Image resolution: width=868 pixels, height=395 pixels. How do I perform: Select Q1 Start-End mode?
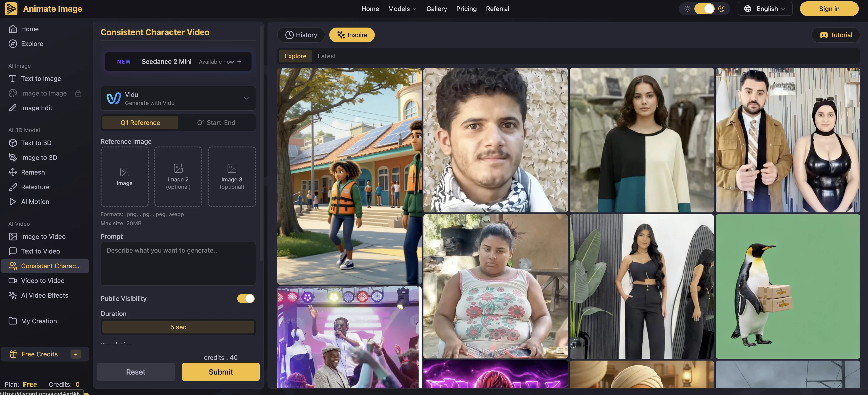click(x=216, y=123)
